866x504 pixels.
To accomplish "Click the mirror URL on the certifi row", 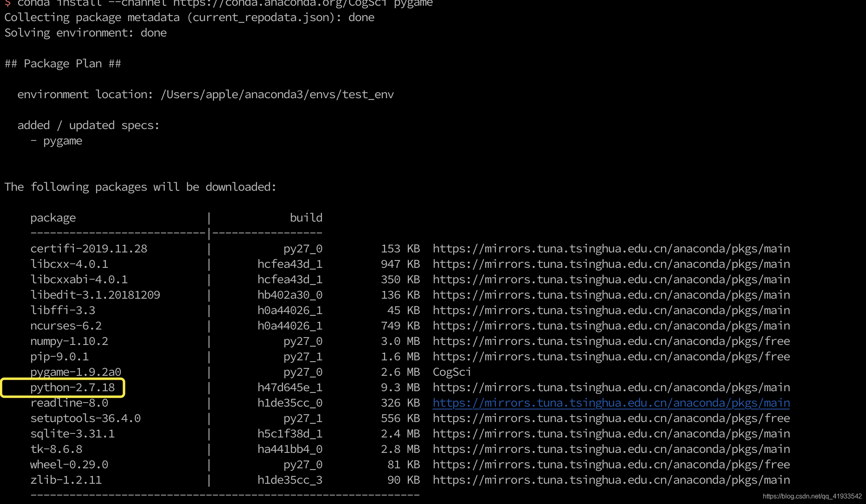I will (x=611, y=249).
